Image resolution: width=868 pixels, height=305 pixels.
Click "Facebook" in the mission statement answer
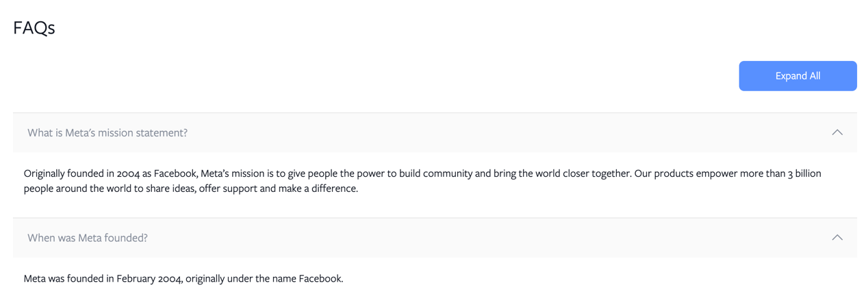[175, 173]
